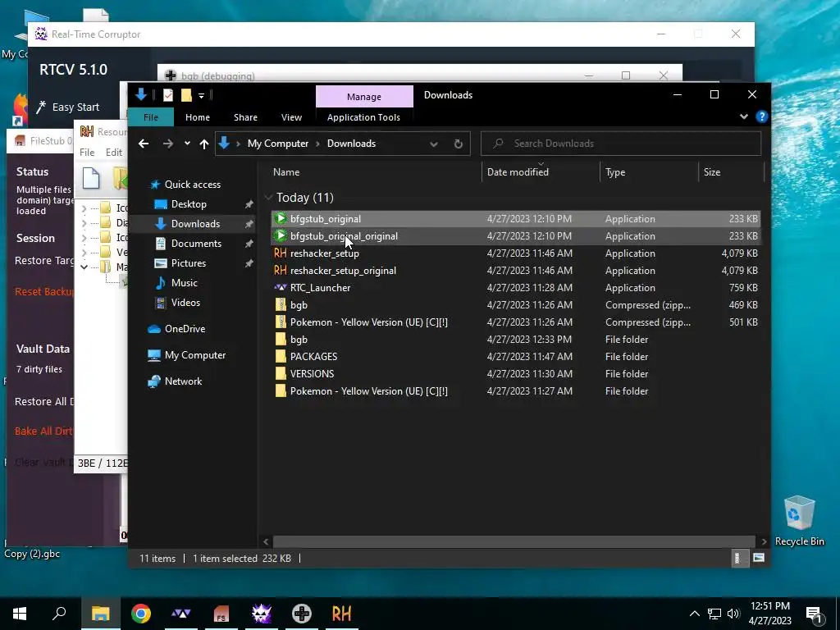This screenshot has width=840, height=630.
Task: Open File menu in Resource Hacker
Action: [87, 152]
